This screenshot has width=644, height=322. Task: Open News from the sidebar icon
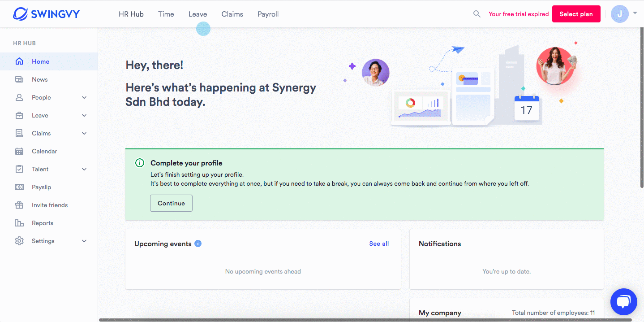coord(19,79)
